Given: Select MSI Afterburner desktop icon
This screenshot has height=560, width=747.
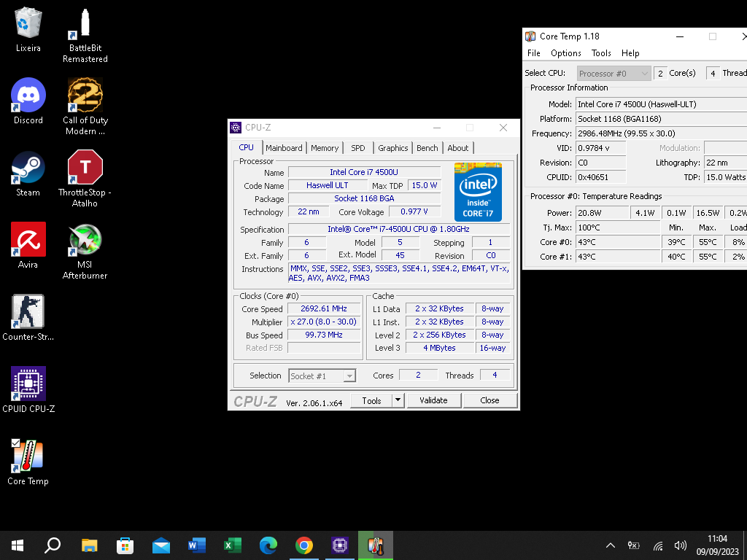Looking at the screenshot, I should pos(85,252).
